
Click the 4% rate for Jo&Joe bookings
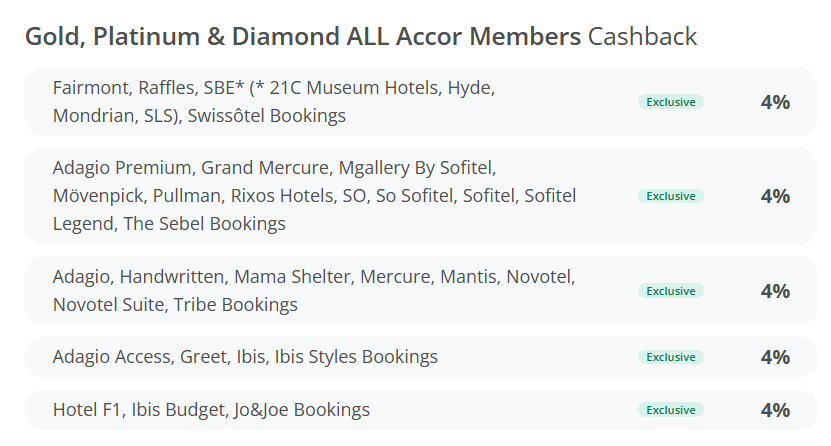[775, 410]
